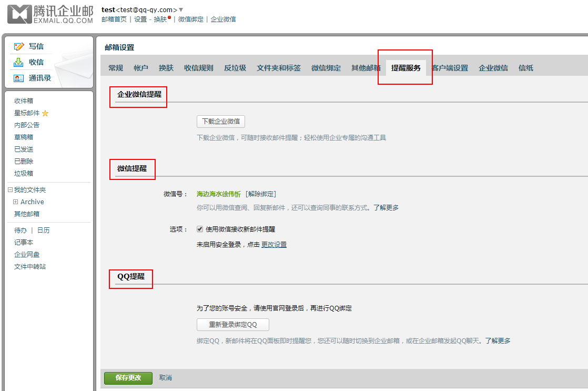Open 通讯录 address book
Image resolution: width=588 pixels, height=391 pixels.
(x=40, y=78)
